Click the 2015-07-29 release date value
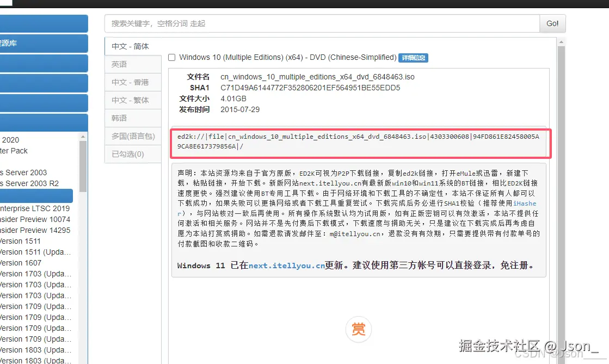The width and height of the screenshot is (609, 364). [x=240, y=109]
